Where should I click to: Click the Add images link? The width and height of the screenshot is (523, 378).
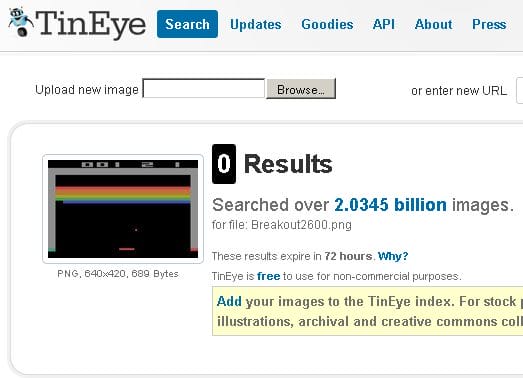point(229,301)
